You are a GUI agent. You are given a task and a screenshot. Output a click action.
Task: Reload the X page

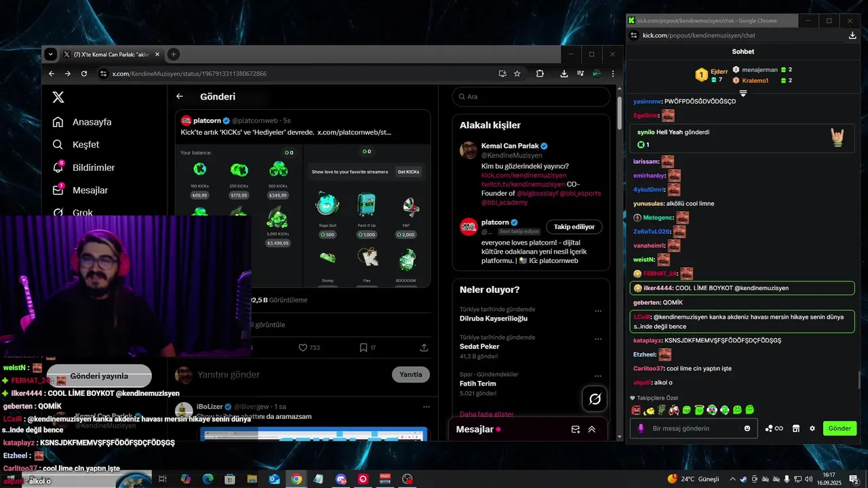84,73
